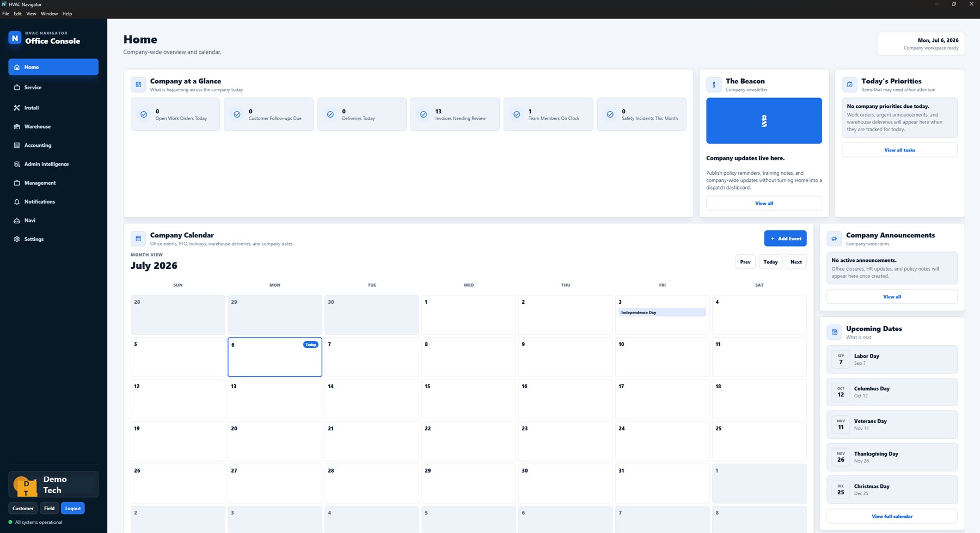Click the check icon for Invoices Needing Review
This screenshot has width=980, height=533.
click(x=424, y=114)
